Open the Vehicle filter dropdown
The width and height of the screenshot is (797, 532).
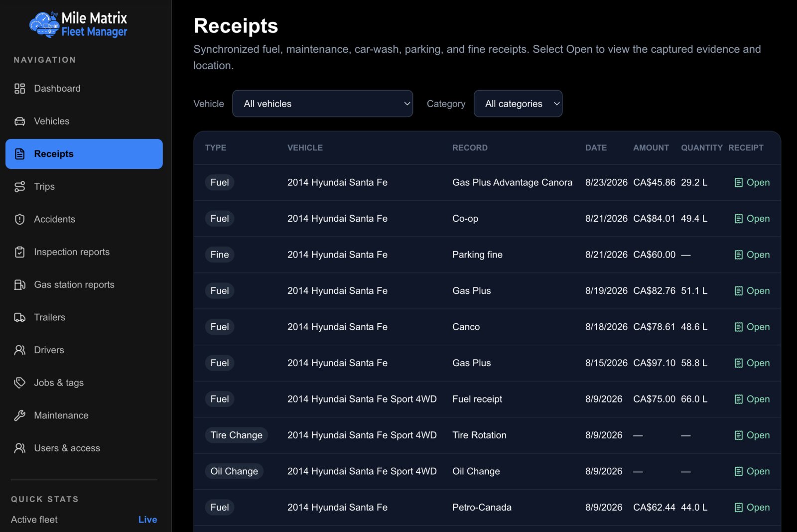pos(322,104)
